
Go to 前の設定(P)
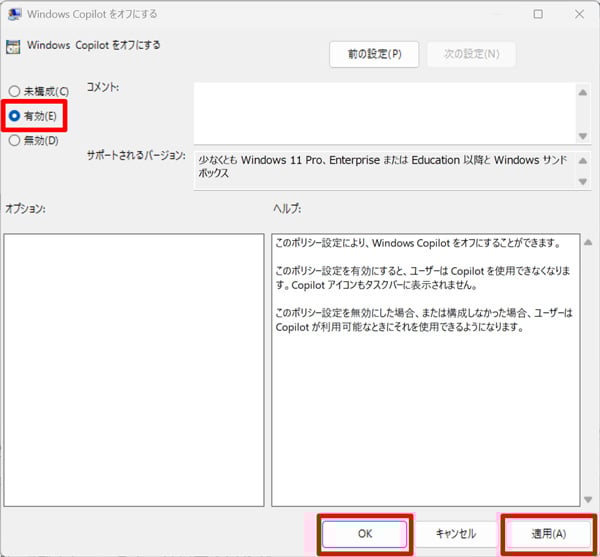coord(374,54)
